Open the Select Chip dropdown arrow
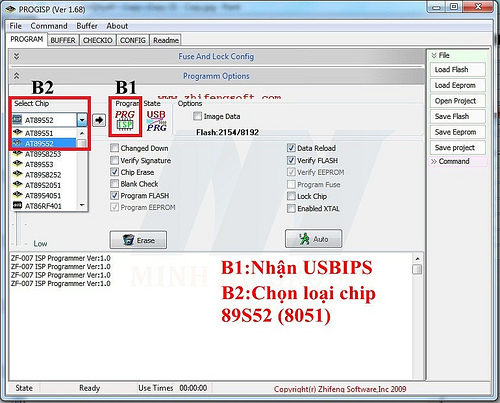 click(82, 120)
